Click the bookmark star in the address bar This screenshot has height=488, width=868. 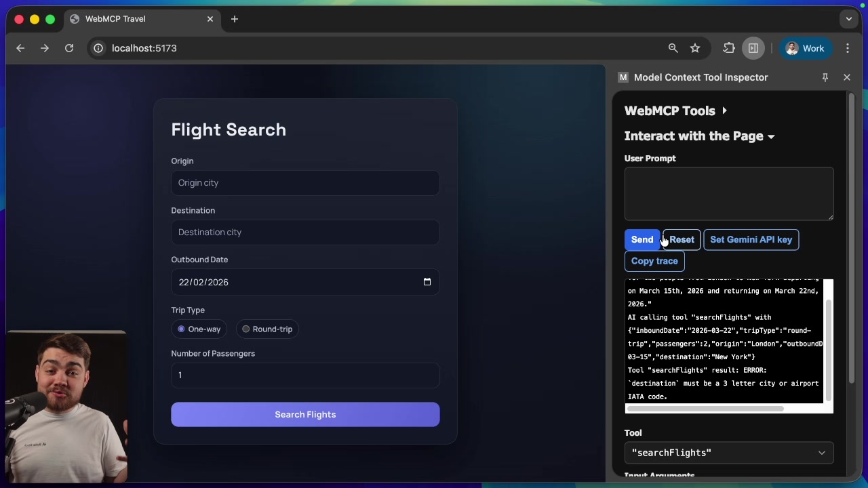coord(695,48)
